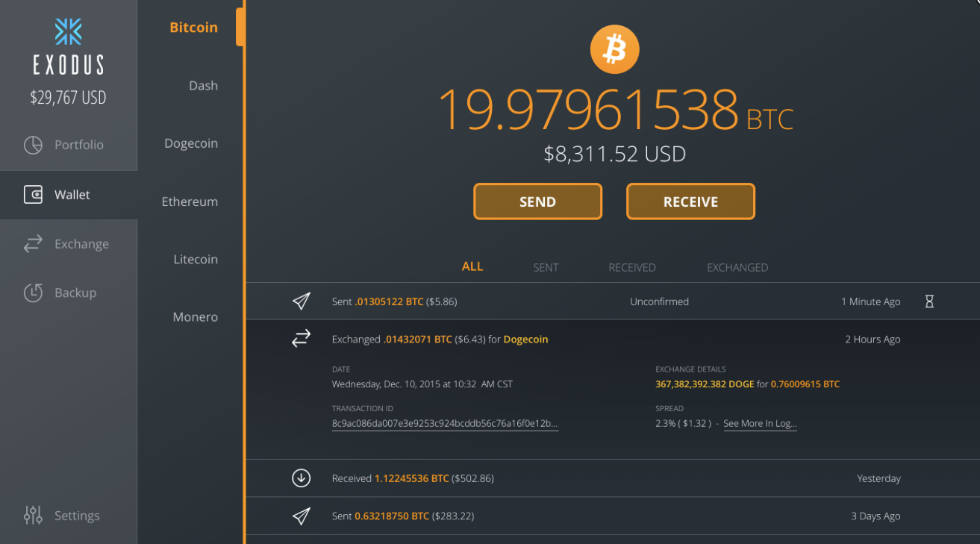Click the See More In Log link
This screenshot has height=544, width=980.
[x=760, y=424]
